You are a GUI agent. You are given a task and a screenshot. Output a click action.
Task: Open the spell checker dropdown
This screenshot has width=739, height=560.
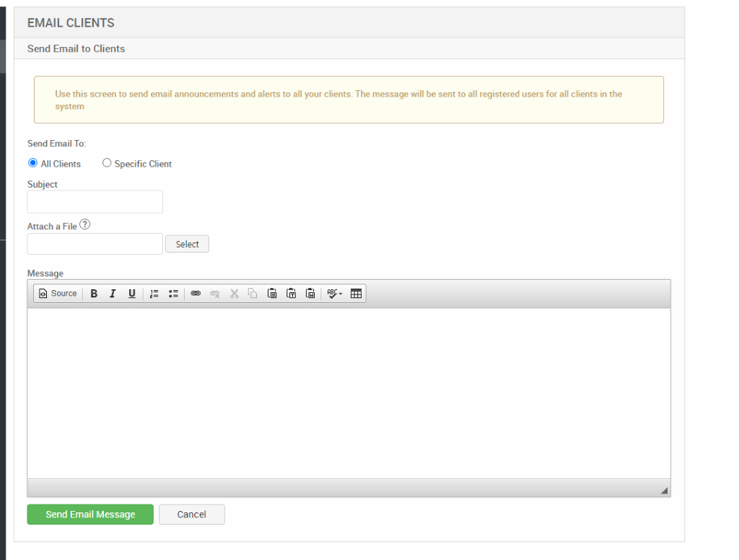tap(334, 293)
